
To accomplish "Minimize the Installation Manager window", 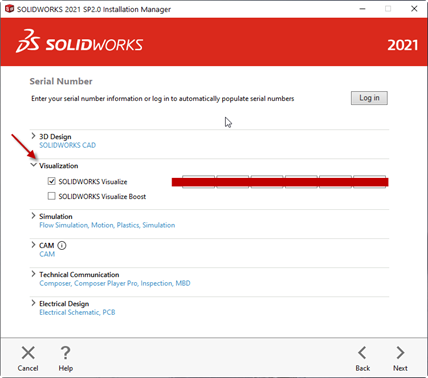I will coord(363,9).
